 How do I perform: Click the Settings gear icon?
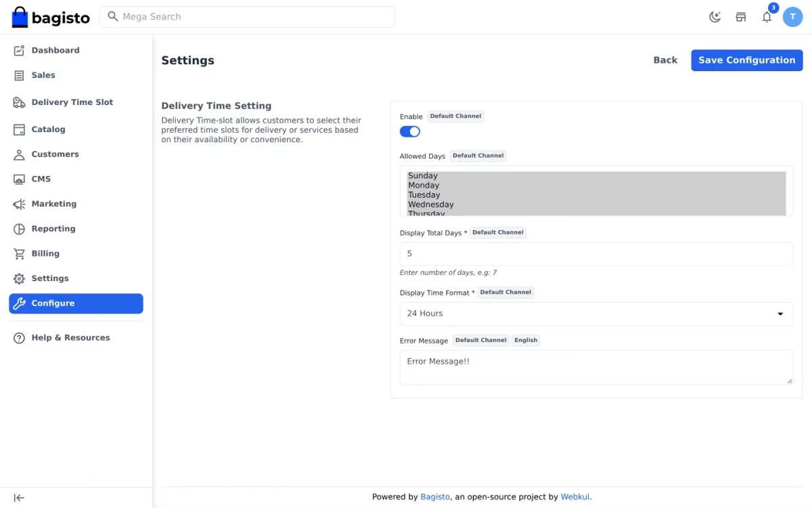(x=19, y=278)
